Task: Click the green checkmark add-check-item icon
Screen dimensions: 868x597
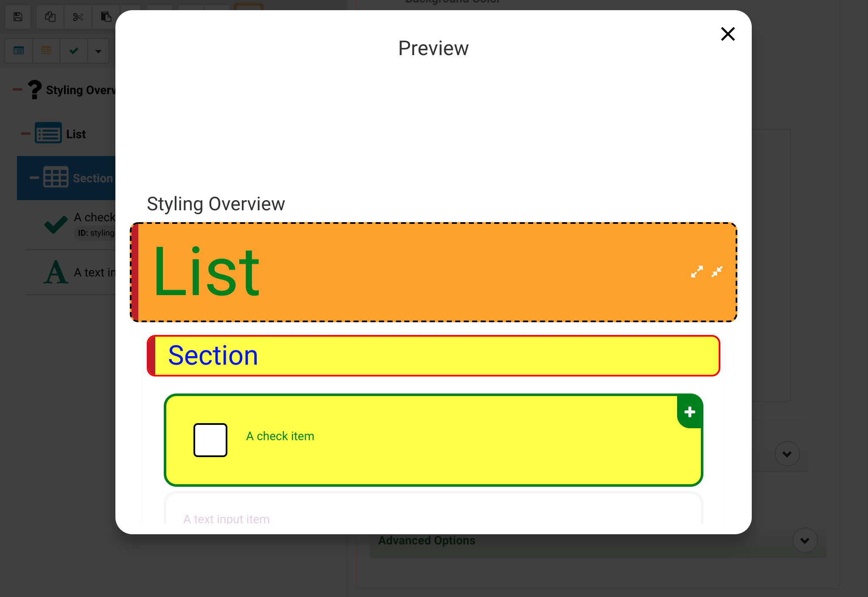Action: point(74,51)
